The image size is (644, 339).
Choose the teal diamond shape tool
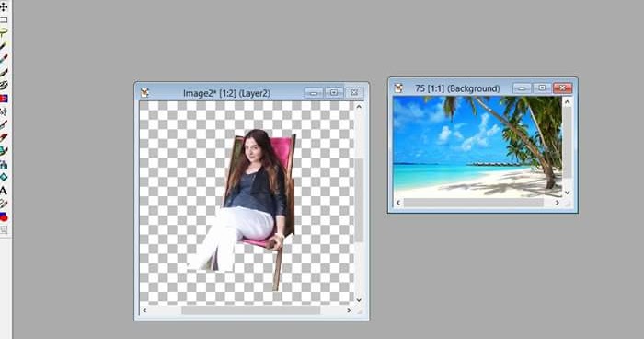(4, 177)
